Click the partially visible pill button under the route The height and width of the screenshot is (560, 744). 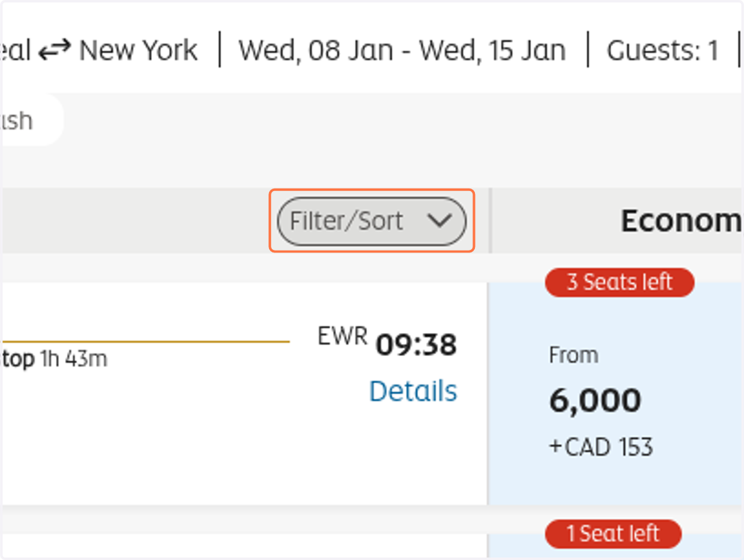pos(32,120)
